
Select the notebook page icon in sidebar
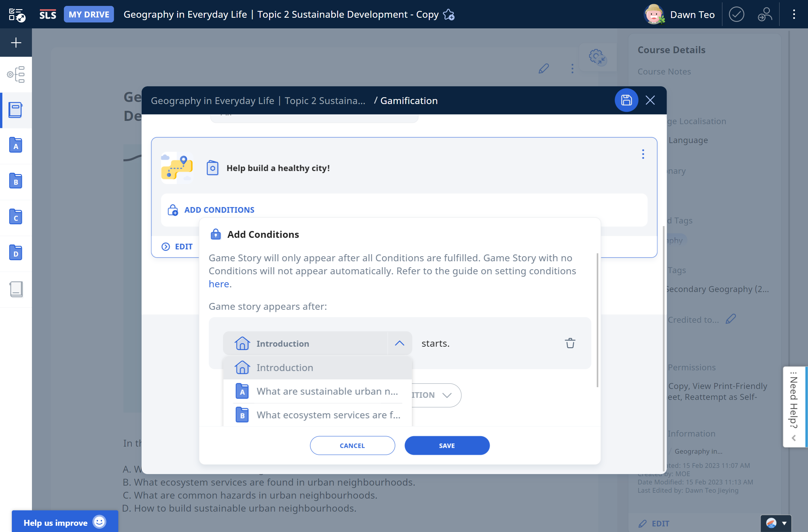pyautogui.click(x=16, y=110)
